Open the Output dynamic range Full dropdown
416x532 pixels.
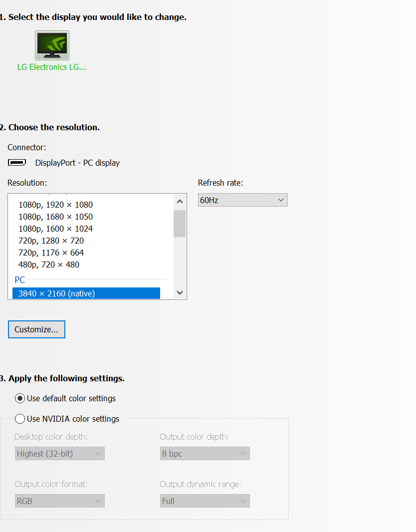click(205, 501)
